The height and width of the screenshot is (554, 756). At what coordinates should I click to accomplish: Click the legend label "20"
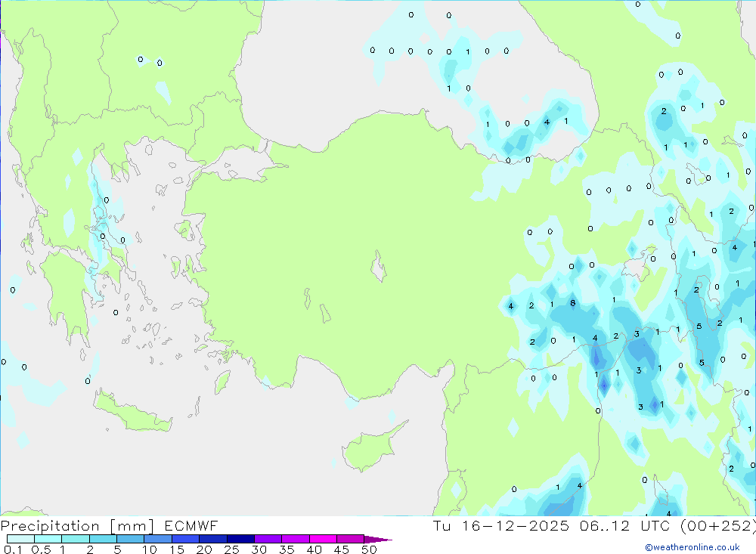point(204,549)
